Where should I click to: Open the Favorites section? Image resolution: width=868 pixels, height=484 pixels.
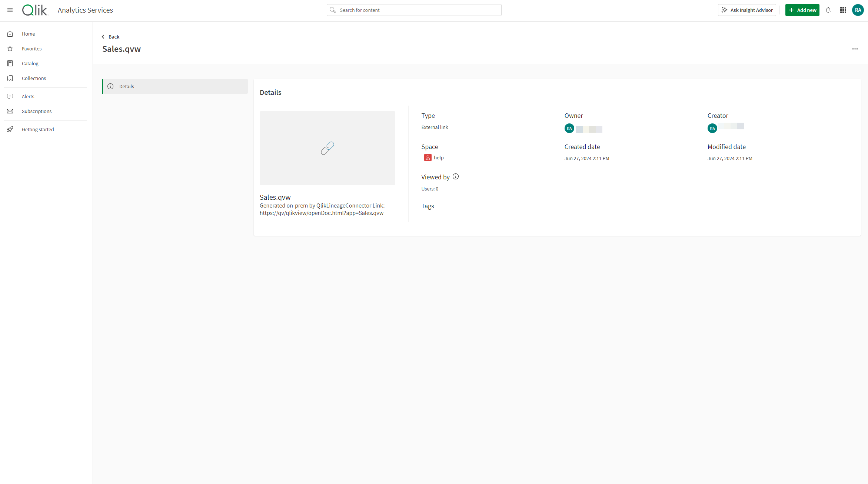coord(32,48)
